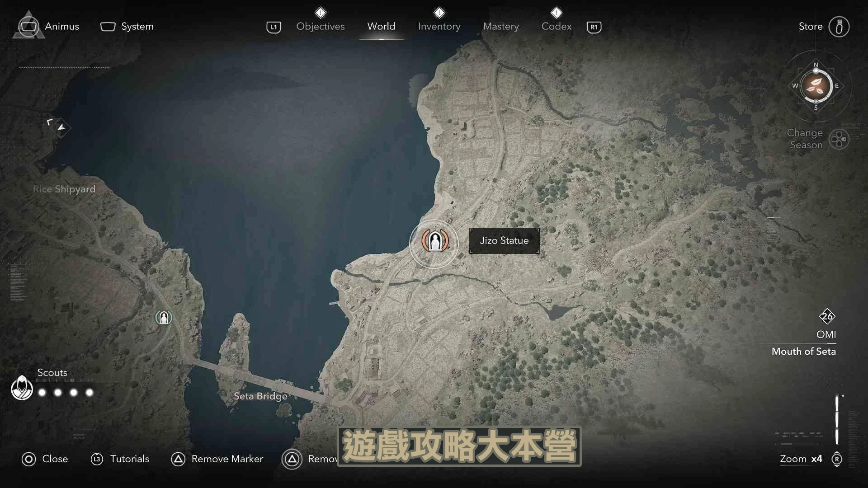The width and height of the screenshot is (868, 488).
Task: Click the Store bottle icon
Action: pyautogui.click(x=839, y=27)
